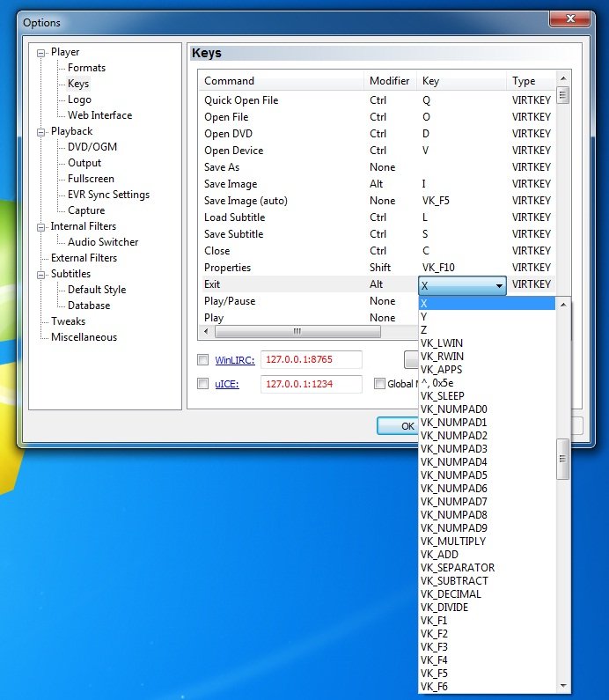The image size is (609, 700).
Task: Click the Shift modifier for Properties
Action: pos(380,268)
